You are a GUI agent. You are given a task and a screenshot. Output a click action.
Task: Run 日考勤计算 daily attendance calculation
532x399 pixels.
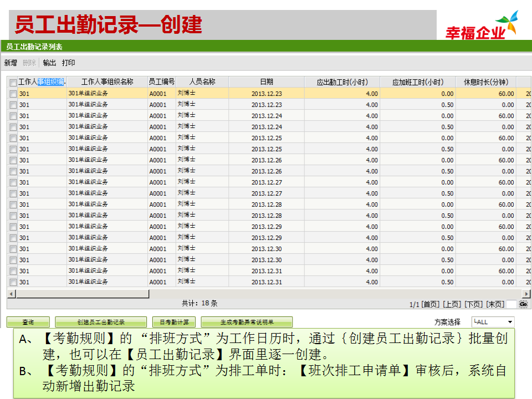click(x=174, y=321)
